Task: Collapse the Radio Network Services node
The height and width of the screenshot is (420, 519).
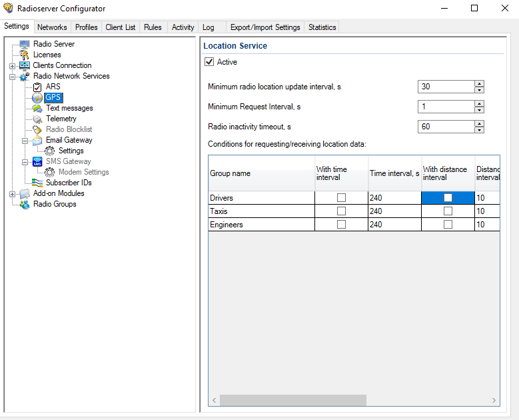Action: pos(12,77)
